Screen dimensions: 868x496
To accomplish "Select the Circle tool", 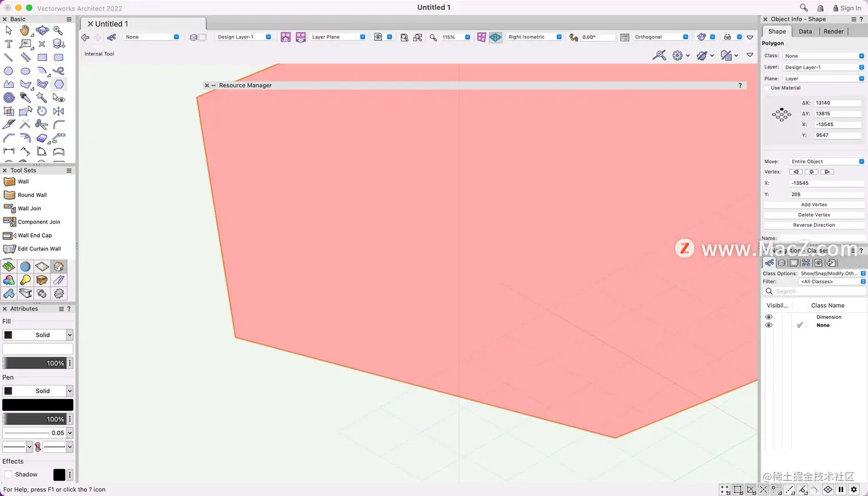I will point(9,71).
